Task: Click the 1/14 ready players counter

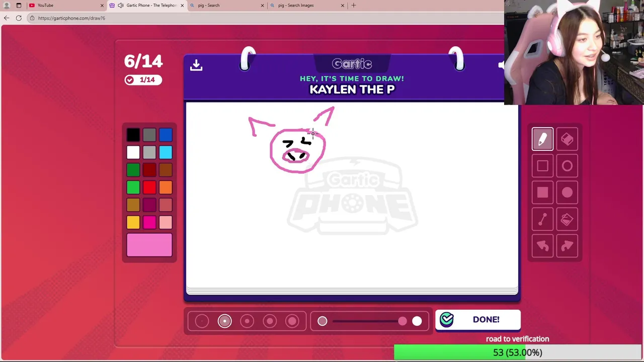Action: pyautogui.click(x=143, y=80)
